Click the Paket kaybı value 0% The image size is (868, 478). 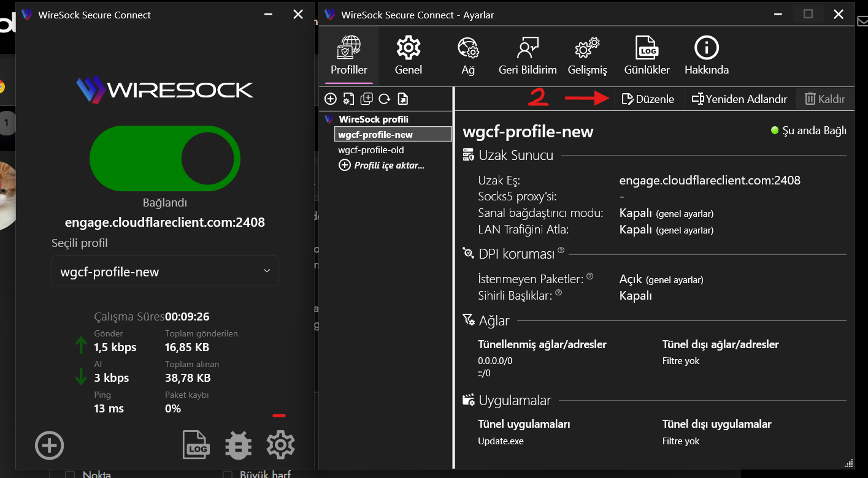173,409
